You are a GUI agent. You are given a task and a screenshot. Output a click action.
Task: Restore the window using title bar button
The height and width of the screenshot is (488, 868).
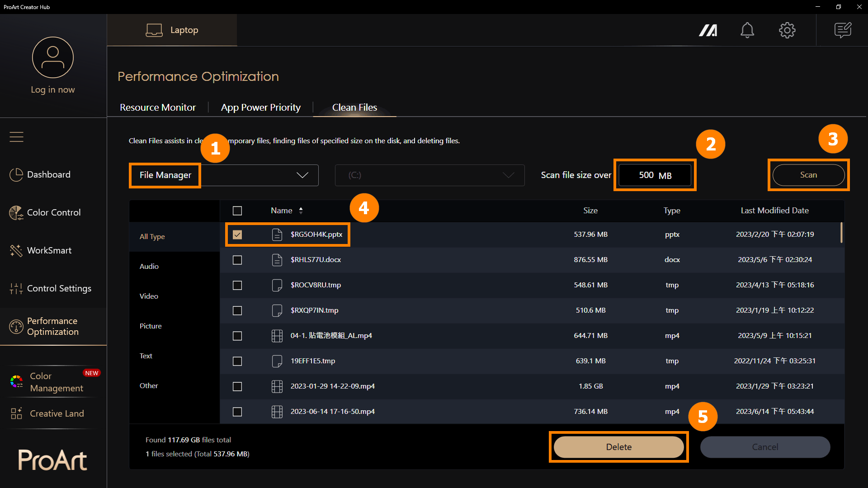click(x=838, y=7)
